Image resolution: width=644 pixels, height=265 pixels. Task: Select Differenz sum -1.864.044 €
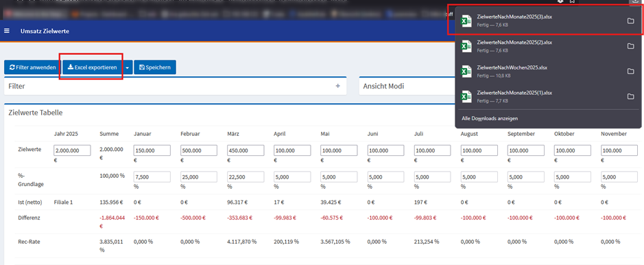111,222
